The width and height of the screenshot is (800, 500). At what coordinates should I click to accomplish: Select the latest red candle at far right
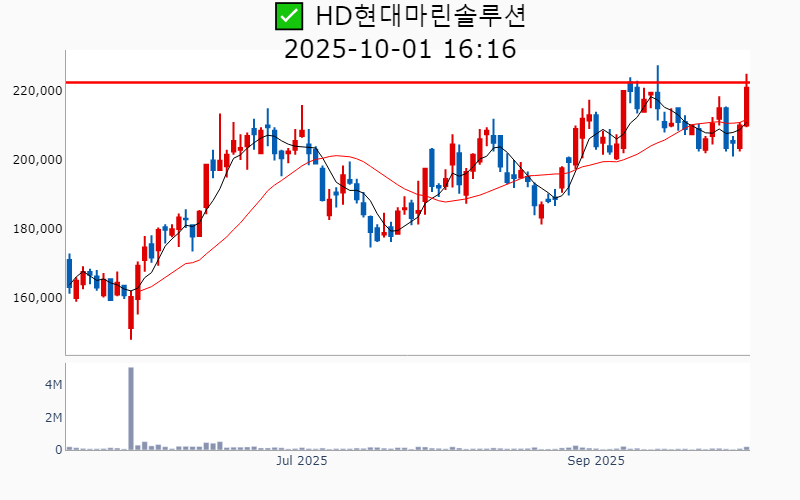click(747, 105)
